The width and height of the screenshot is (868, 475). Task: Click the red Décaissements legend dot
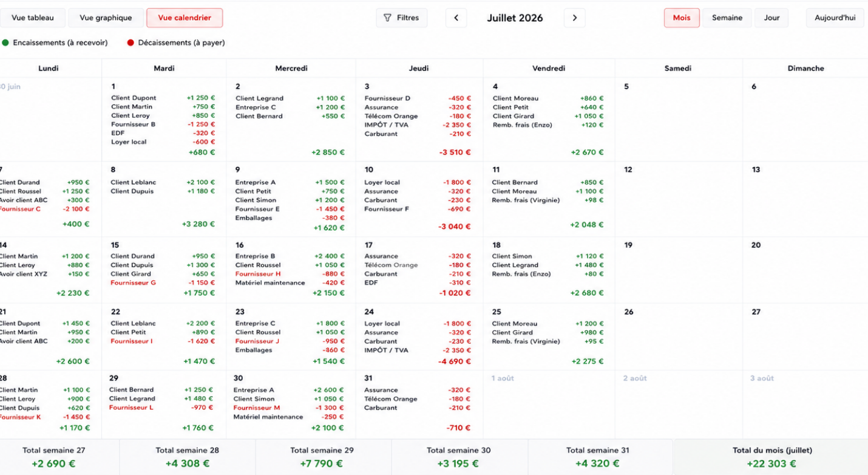point(131,43)
